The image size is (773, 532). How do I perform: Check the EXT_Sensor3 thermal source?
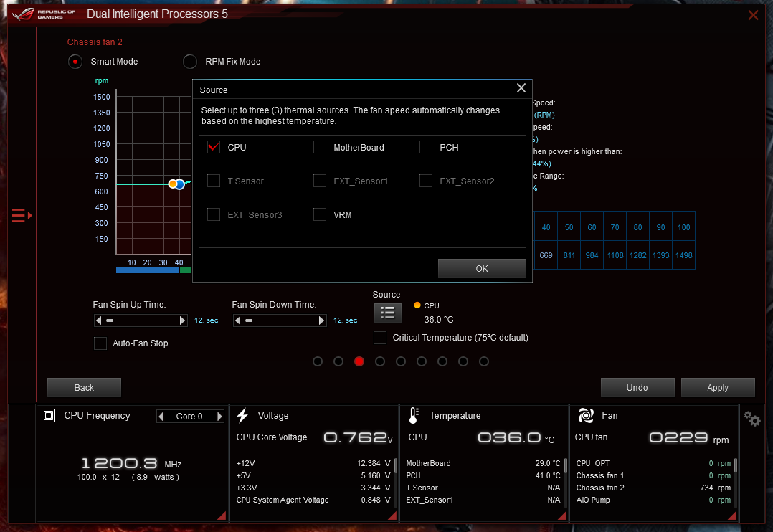(214, 214)
